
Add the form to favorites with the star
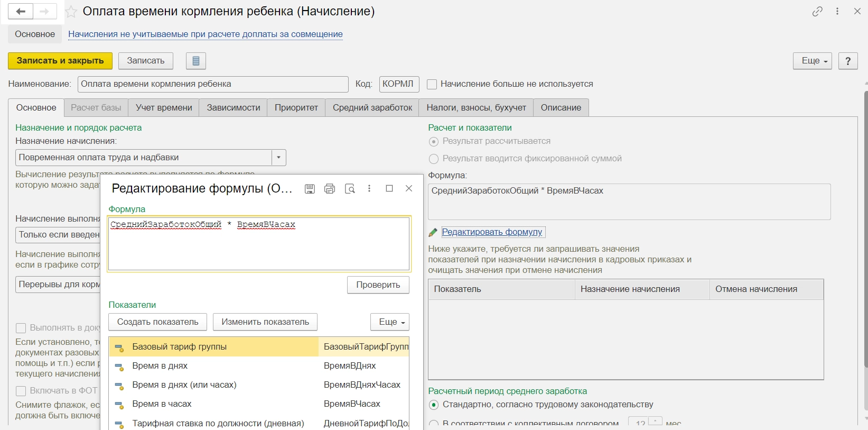coord(71,12)
